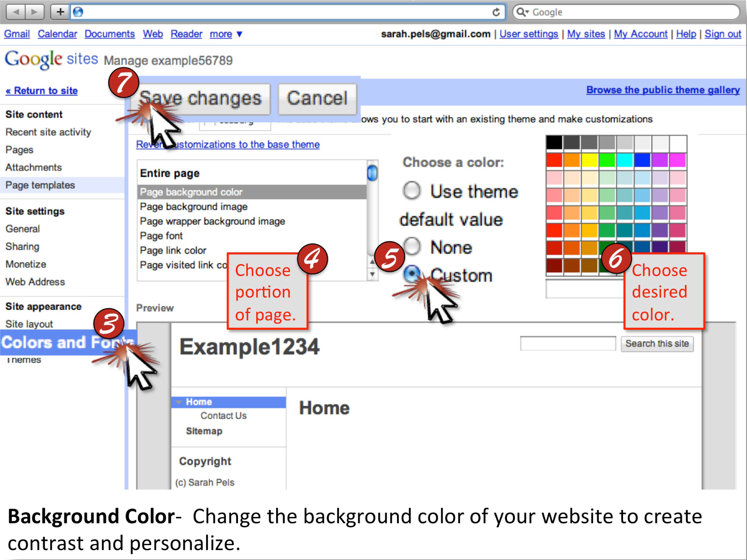
Task: Click the Example1234 site title in preview
Action: point(250,347)
